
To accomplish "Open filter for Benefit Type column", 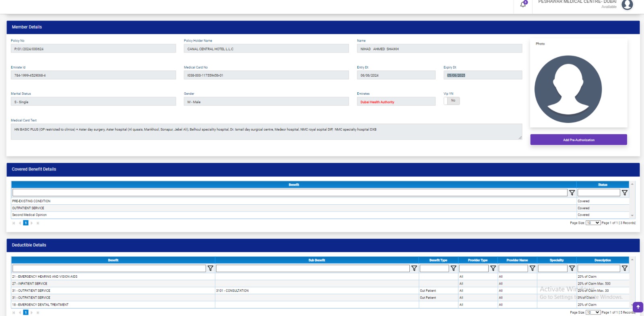I will tap(453, 268).
